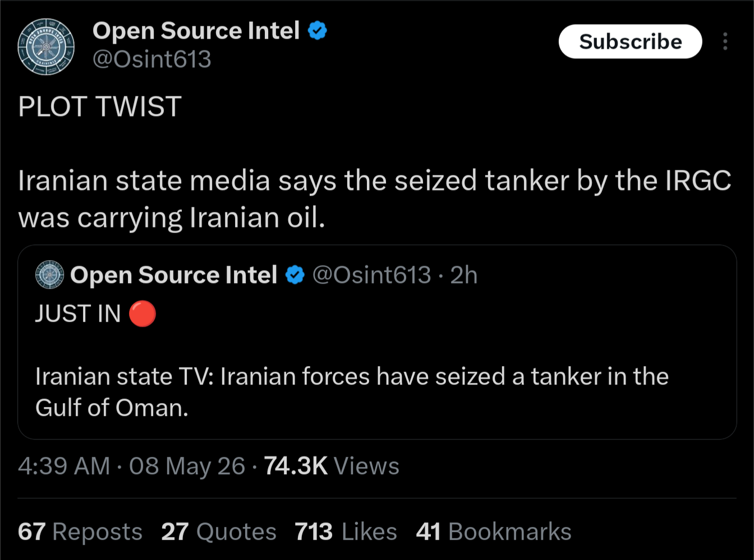
Task: Open the three-dot more options menu
Action: coord(725,41)
